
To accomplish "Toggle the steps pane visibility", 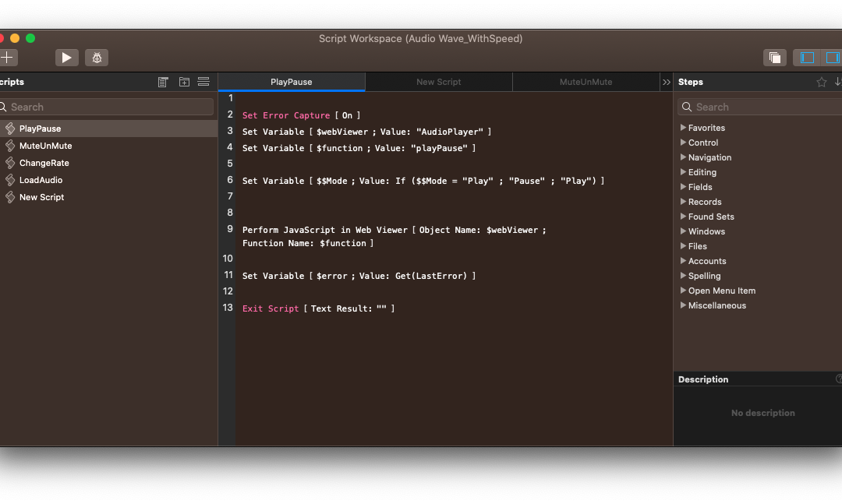I will tap(832, 58).
